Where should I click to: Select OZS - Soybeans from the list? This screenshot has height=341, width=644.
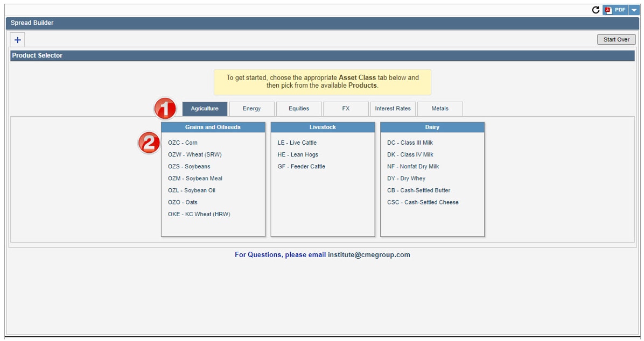189,167
